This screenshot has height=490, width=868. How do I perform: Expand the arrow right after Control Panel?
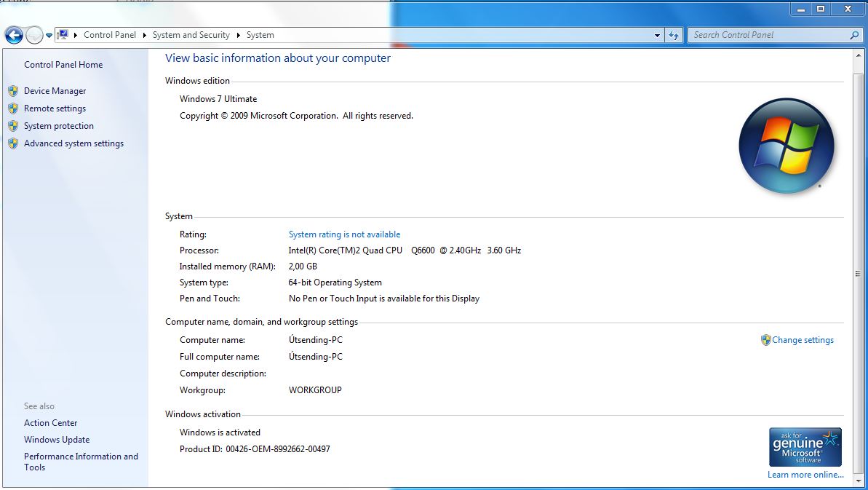pyautogui.click(x=144, y=35)
